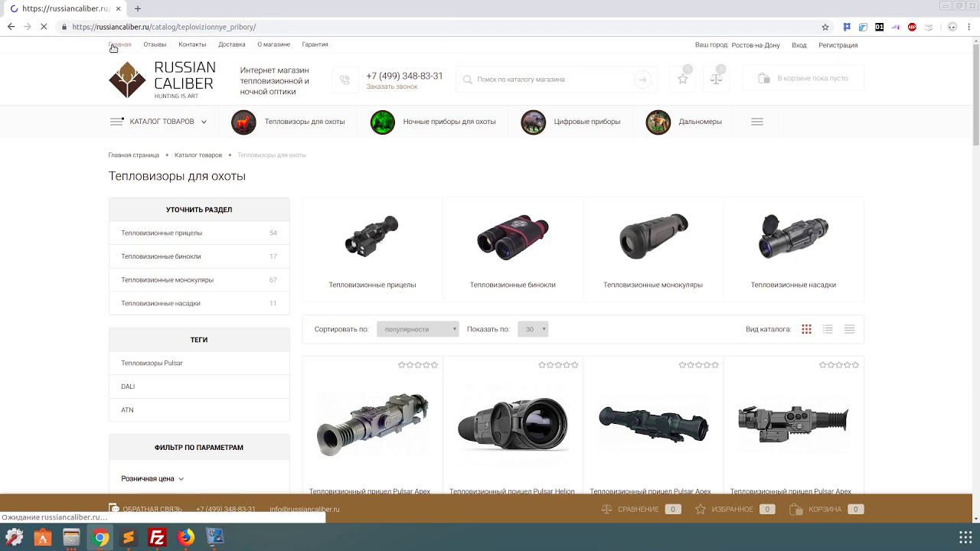Screen dimensions: 980x551
Task: Open the Контакты menu item
Action: pyautogui.click(x=192, y=44)
